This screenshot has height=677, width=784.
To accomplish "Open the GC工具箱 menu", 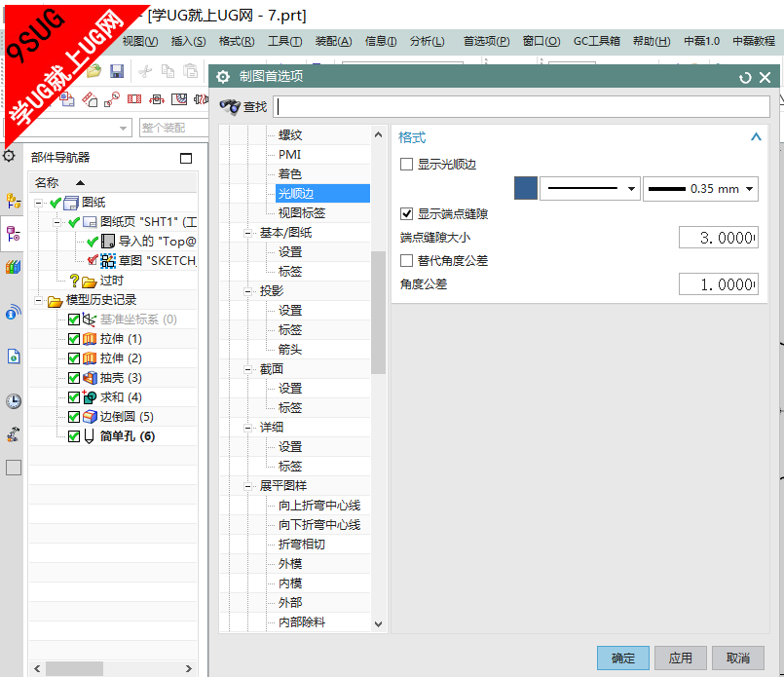I will 596,41.
